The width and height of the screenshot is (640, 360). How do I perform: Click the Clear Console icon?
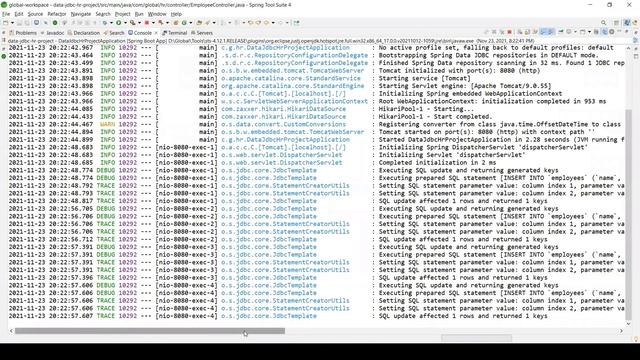520,32
